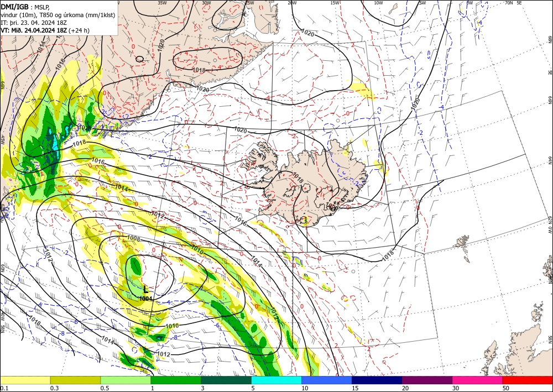Click the olive 0.3 legend color swatch
Image resolution: width=553 pixels, height=392 pixels.
(75, 380)
